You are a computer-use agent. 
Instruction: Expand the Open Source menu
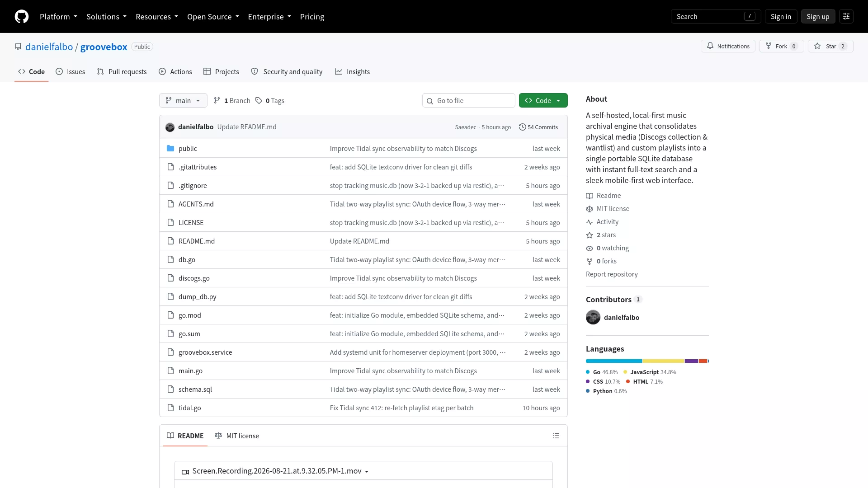click(x=213, y=17)
